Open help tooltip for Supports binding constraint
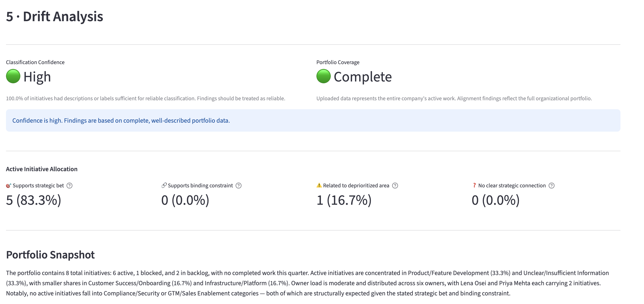Screen dimensions: 644x304 239,185
